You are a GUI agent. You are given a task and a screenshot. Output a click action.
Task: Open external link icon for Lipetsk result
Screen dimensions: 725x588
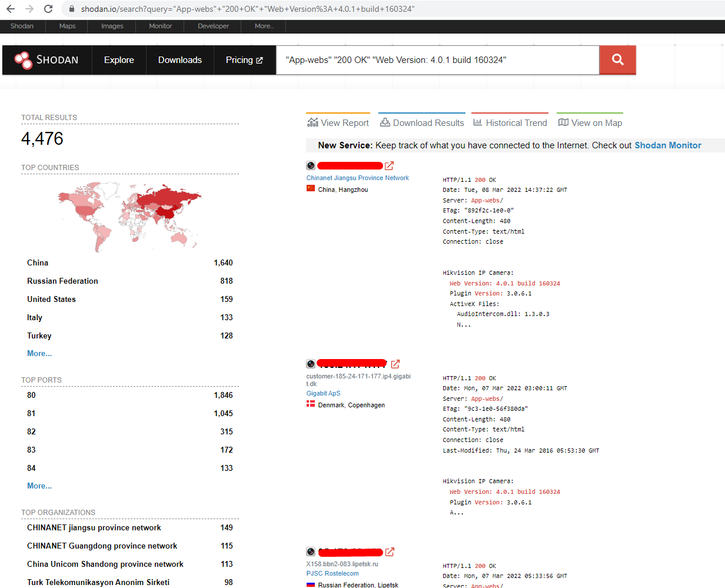[x=390, y=552]
